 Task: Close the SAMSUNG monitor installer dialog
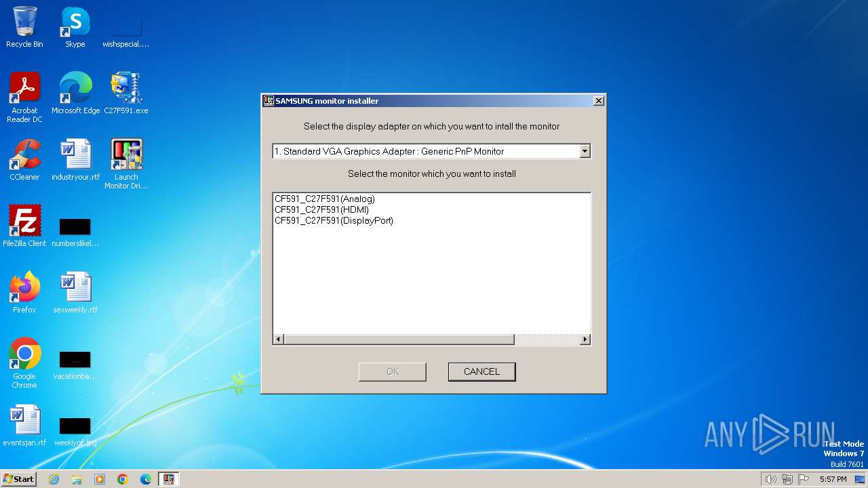pos(598,101)
